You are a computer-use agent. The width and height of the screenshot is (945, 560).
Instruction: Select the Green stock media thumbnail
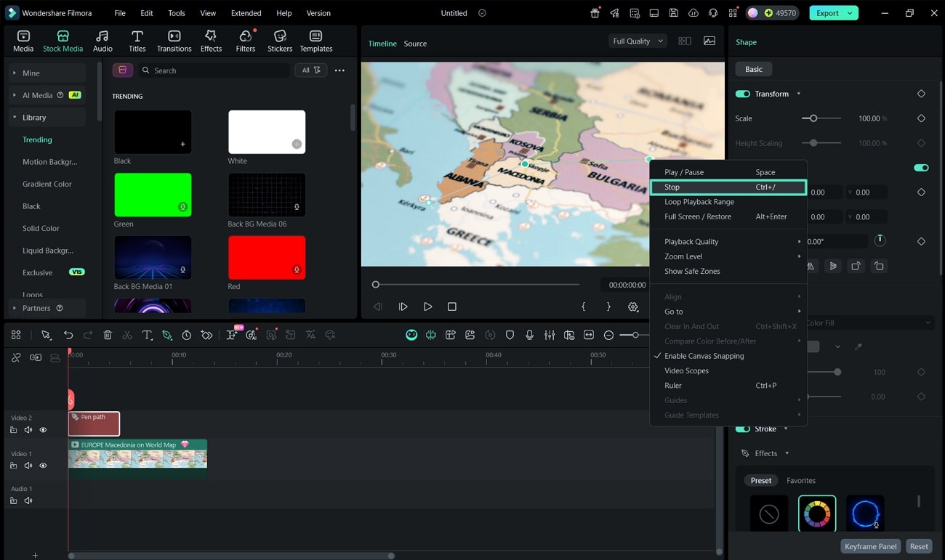[153, 195]
